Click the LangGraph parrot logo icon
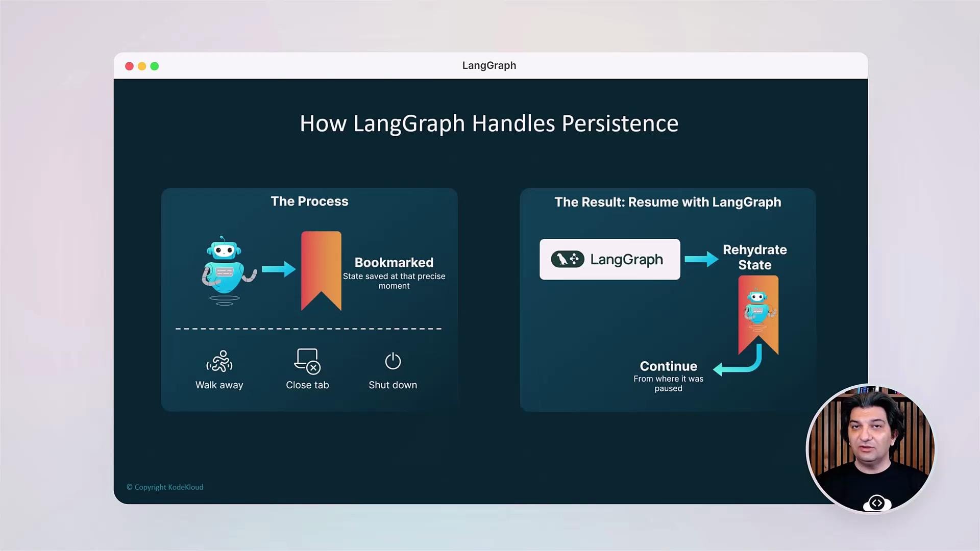 [568, 259]
